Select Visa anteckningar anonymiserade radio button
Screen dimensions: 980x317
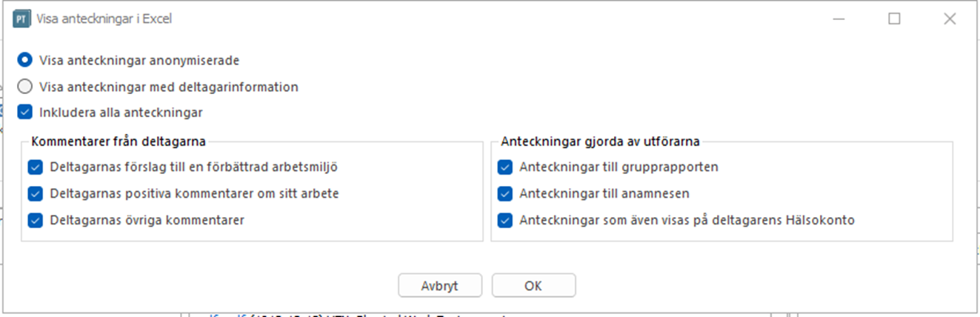(25, 60)
